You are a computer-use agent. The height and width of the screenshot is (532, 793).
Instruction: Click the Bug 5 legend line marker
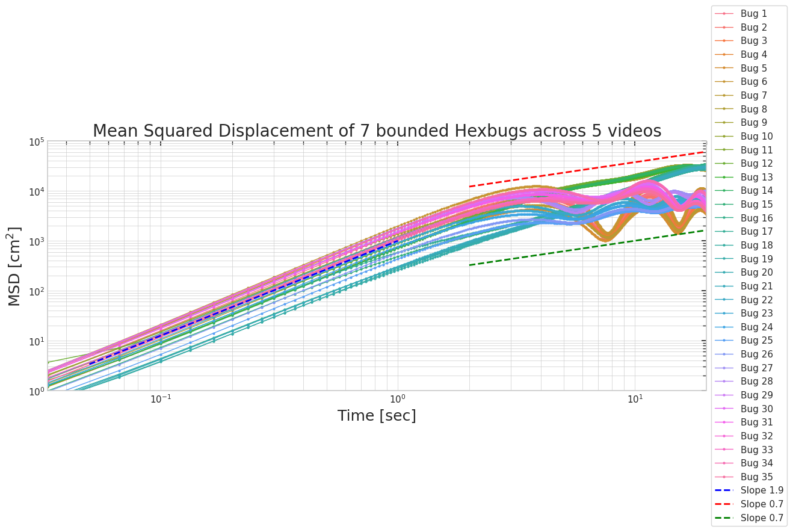(x=724, y=68)
